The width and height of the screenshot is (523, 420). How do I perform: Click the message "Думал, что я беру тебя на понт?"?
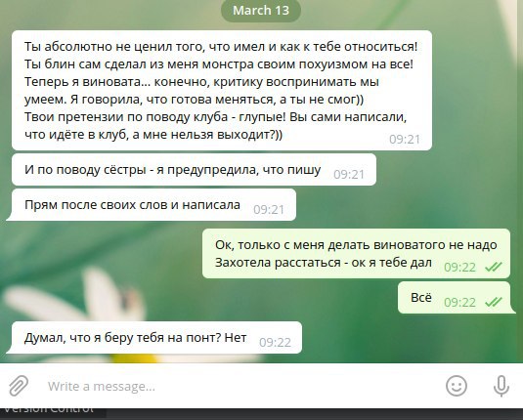pos(154,338)
